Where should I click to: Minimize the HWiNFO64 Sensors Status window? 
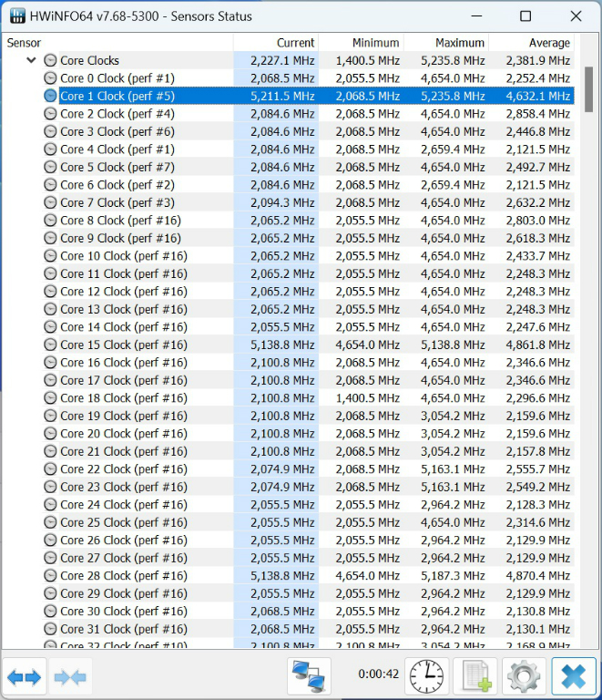(x=476, y=16)
